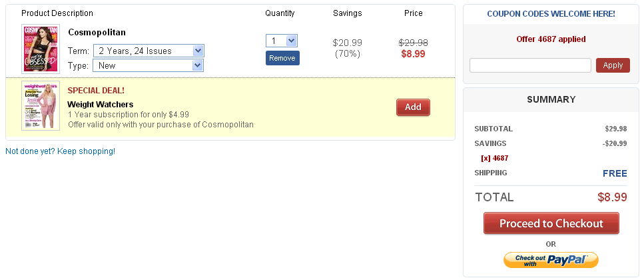The height and width of the screenshot is (280, 644).
Task: Check out with PayPal
Action: 551,260
